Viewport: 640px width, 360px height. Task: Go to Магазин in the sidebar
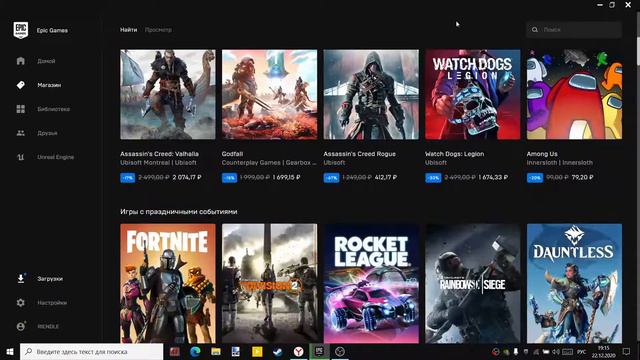49,85
